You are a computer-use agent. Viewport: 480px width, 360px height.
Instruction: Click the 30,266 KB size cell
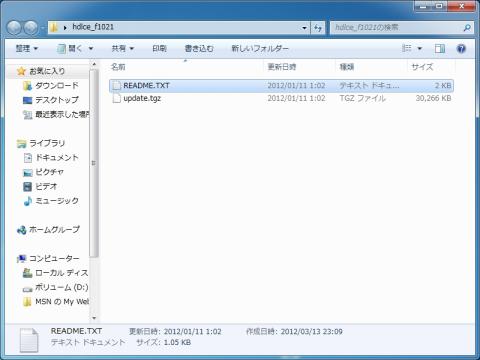click(433, 98)
